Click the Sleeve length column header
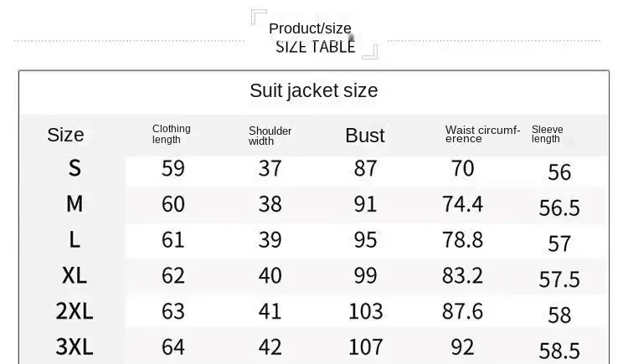 [547, 134]
